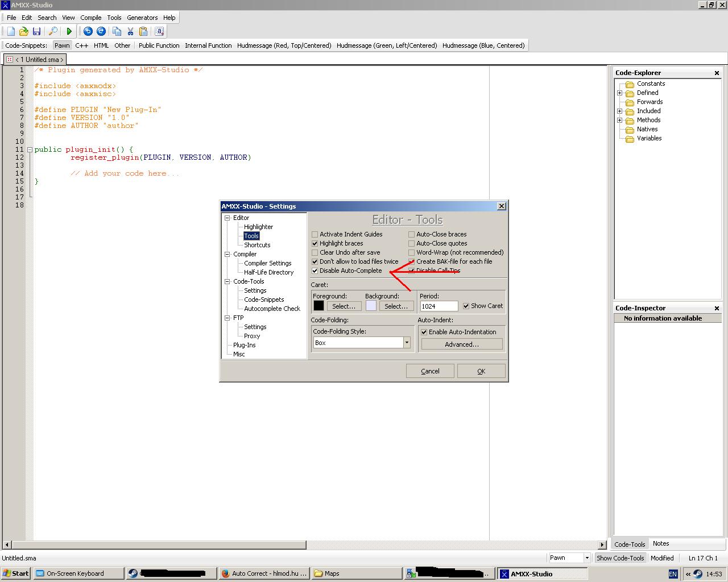Screen dimensions: 728x582
Task: Click the green Compile play icon
Action: (x=69, y=32)
